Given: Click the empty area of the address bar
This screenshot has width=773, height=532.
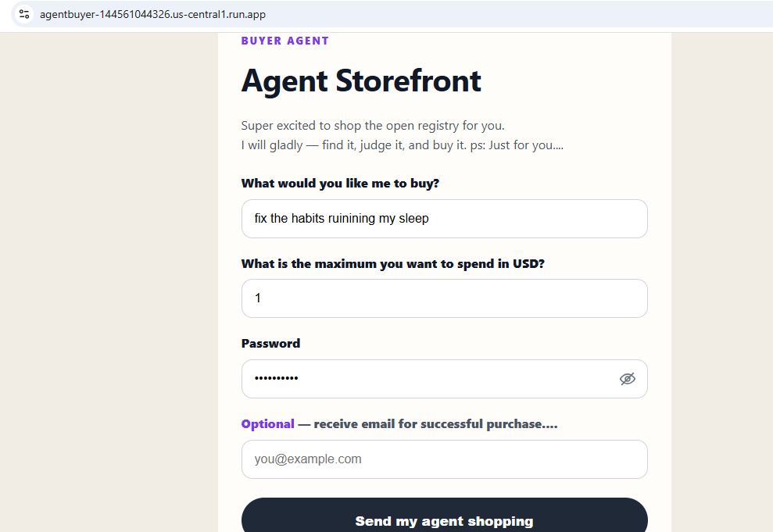Looking at the screenshot, I should 517,14.
